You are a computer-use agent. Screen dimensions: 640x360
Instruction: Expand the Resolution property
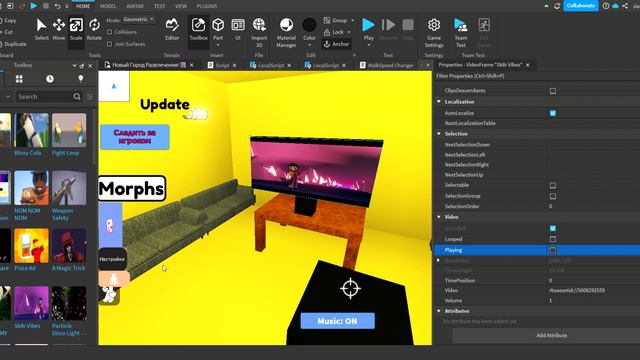(439, 260)
